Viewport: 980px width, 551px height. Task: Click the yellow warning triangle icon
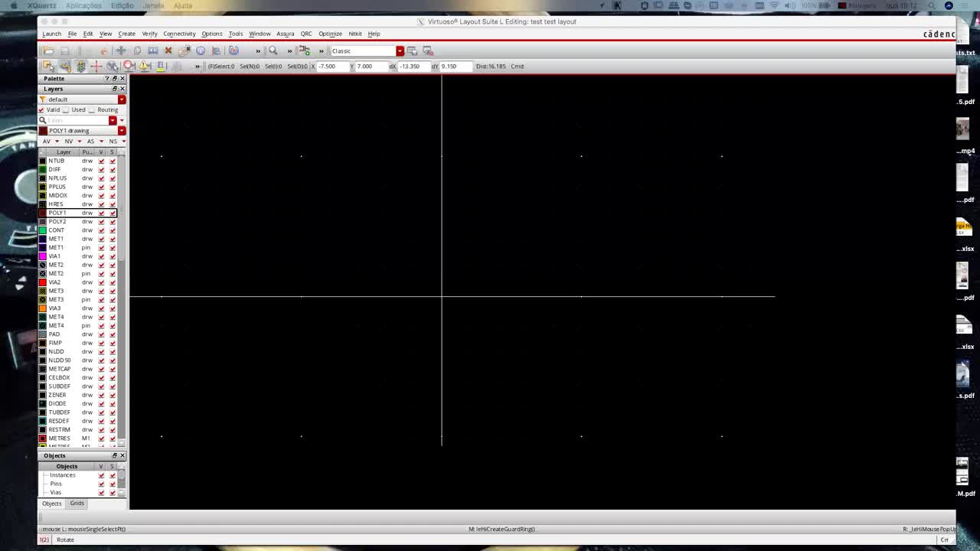tap(145, 66)
